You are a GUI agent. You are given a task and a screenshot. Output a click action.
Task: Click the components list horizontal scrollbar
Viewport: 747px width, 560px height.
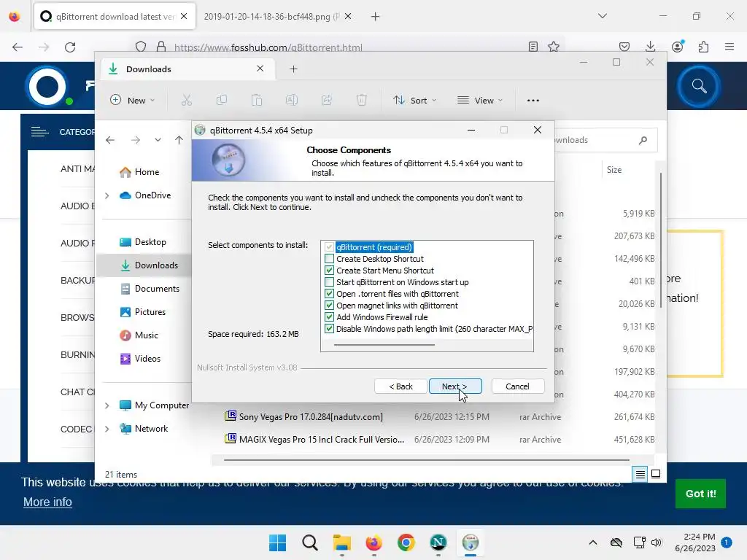pyautogui.click(x=384, y=344)
